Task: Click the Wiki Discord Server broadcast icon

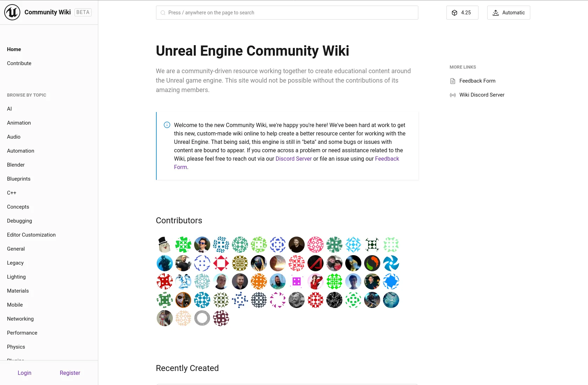Action: click(453, 95)
